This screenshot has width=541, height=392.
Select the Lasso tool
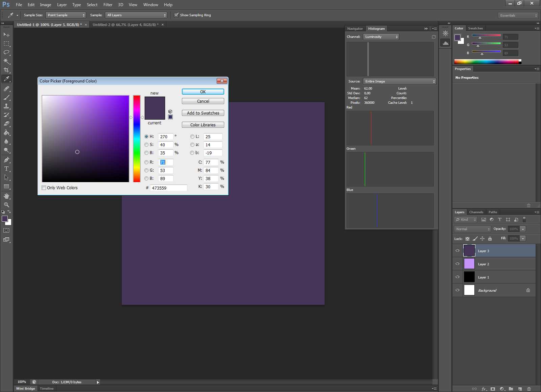(x=6, y=52)
